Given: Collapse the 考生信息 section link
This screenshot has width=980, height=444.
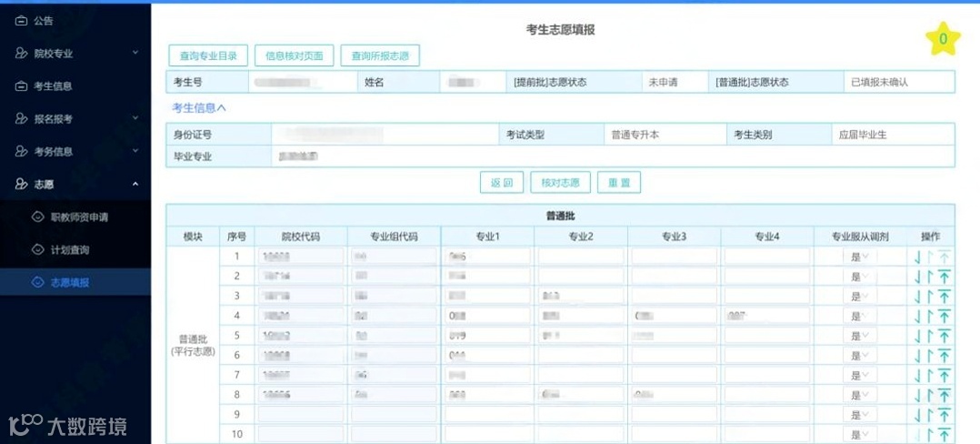Looking at the screenshot, I should tap(199, 108).
